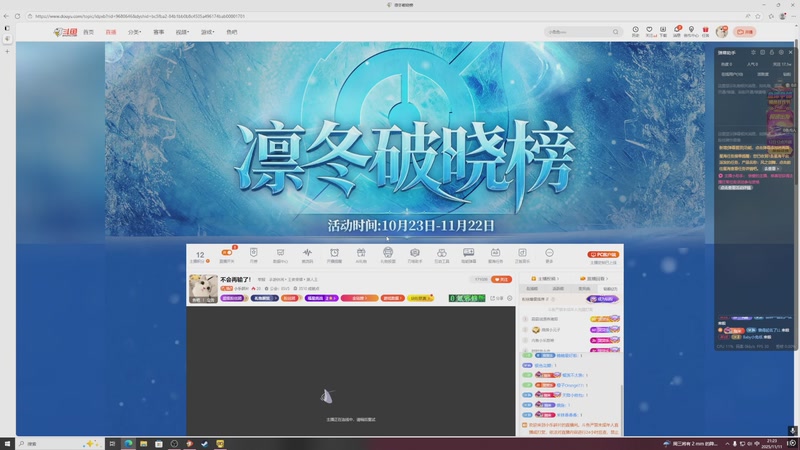The height and width of the screenshot is (450, 800).
Task: Open 赛事 in the top navigation
Action: click(x=159, y=32)
